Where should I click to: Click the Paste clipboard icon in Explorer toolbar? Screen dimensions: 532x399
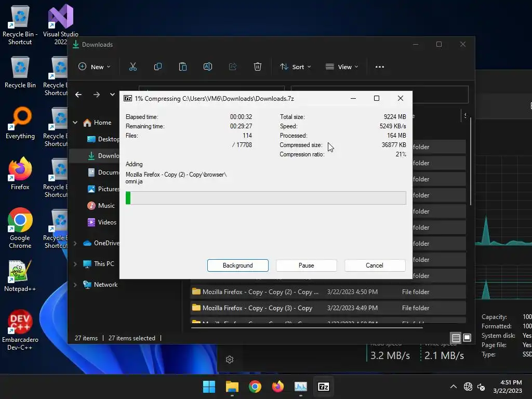(182, 67)
